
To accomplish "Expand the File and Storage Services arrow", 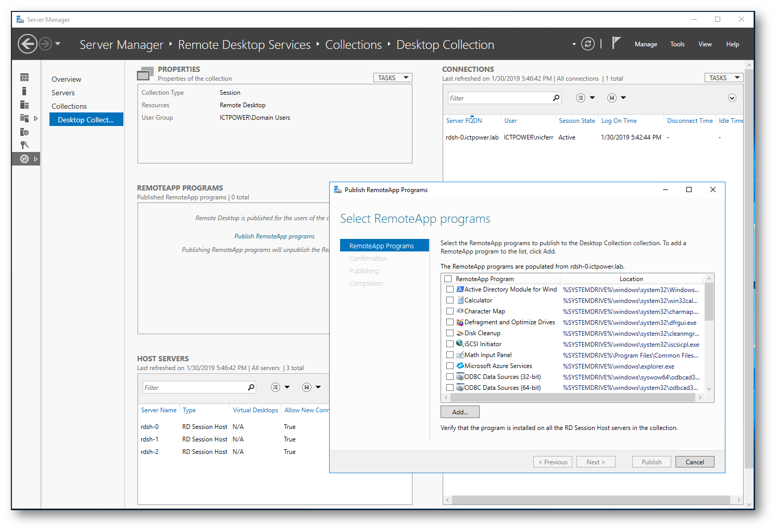I will click(36, 118).
